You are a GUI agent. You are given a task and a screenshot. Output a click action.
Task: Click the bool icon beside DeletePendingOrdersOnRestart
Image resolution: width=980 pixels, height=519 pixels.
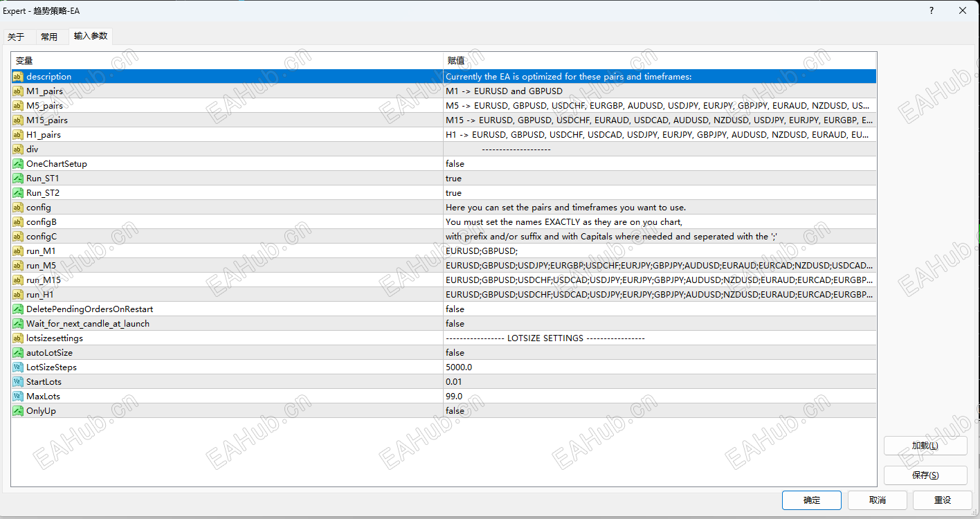click(18, 309)
